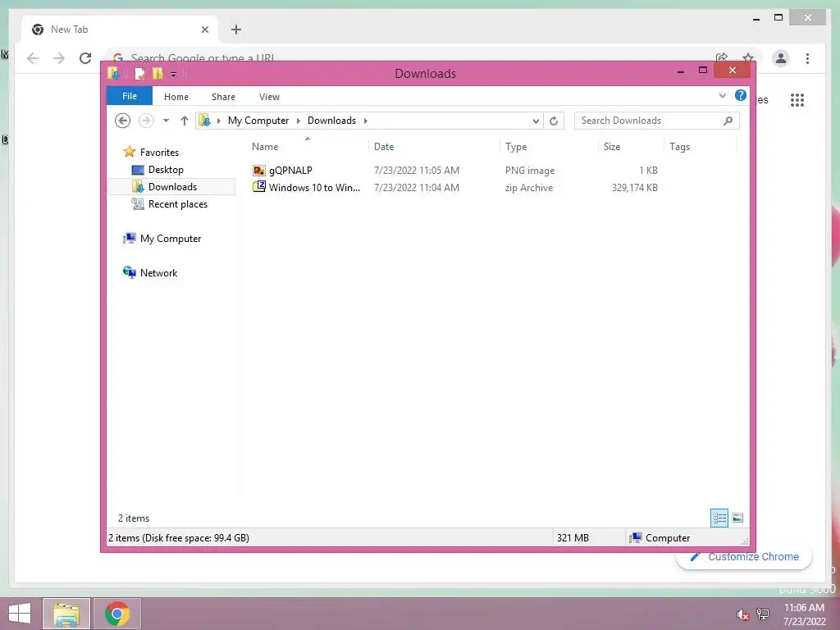
Task: Open the Windows Start button
Action: click(x=20, y=614)
